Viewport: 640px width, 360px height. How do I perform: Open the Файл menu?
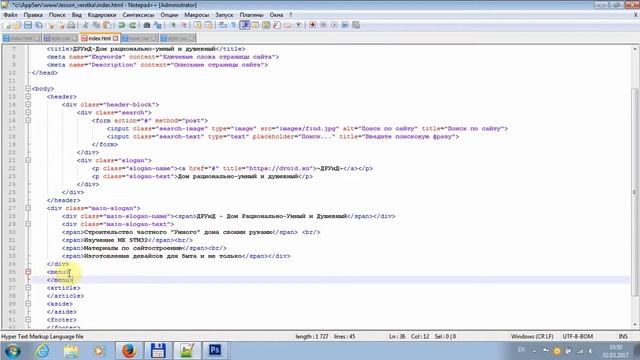pos(11,15)
